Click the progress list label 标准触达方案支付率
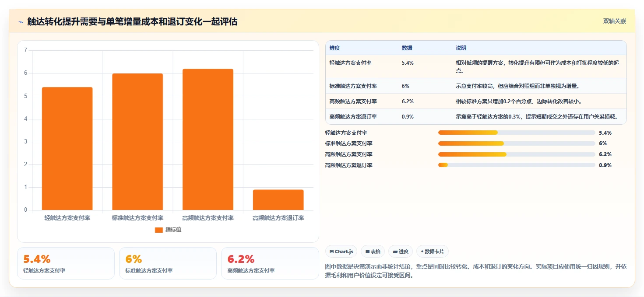The height and width of the screenshot is (297, 644). click(349, 143)
